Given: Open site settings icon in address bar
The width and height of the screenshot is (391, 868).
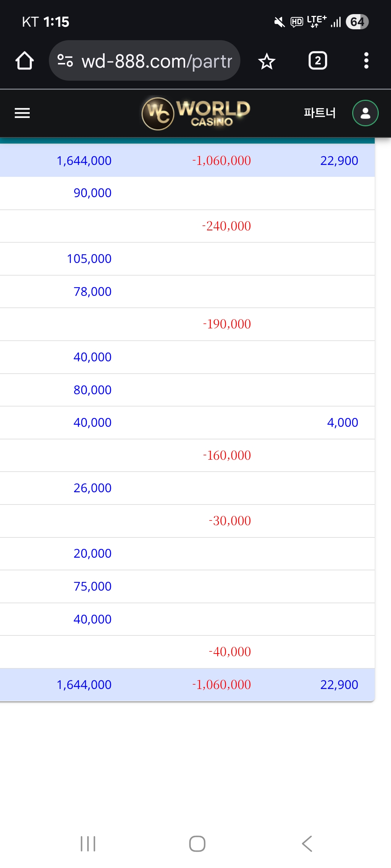Looking at the screenshot, I should click(x=65, y=61).
